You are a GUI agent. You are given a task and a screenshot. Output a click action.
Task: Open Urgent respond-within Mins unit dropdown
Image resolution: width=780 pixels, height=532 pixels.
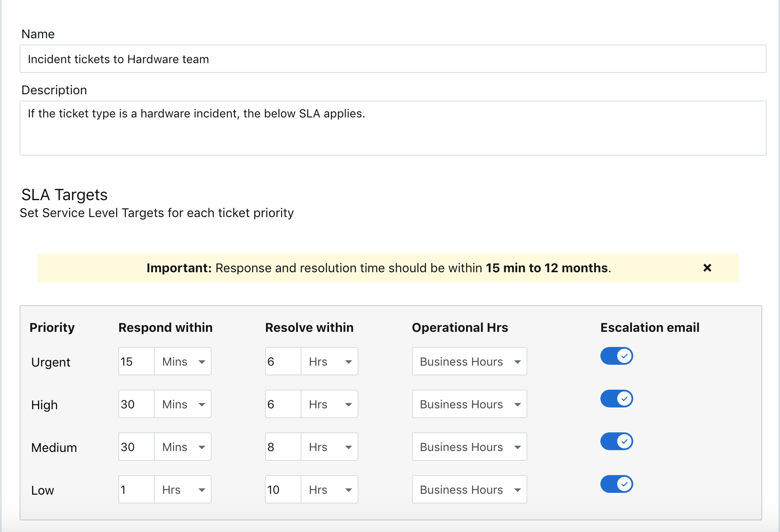click(x=183, y=361)
